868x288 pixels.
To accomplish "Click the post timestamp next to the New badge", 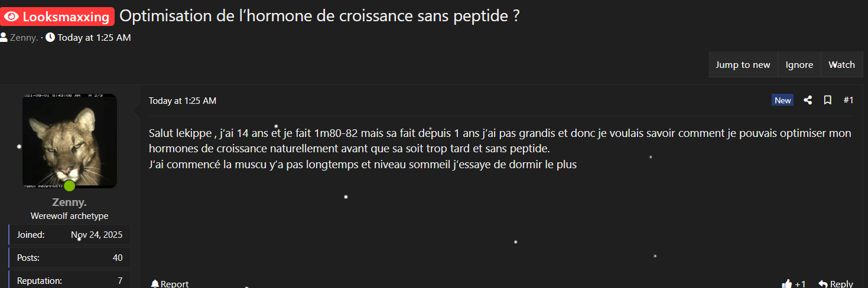I will coord(183,101).
